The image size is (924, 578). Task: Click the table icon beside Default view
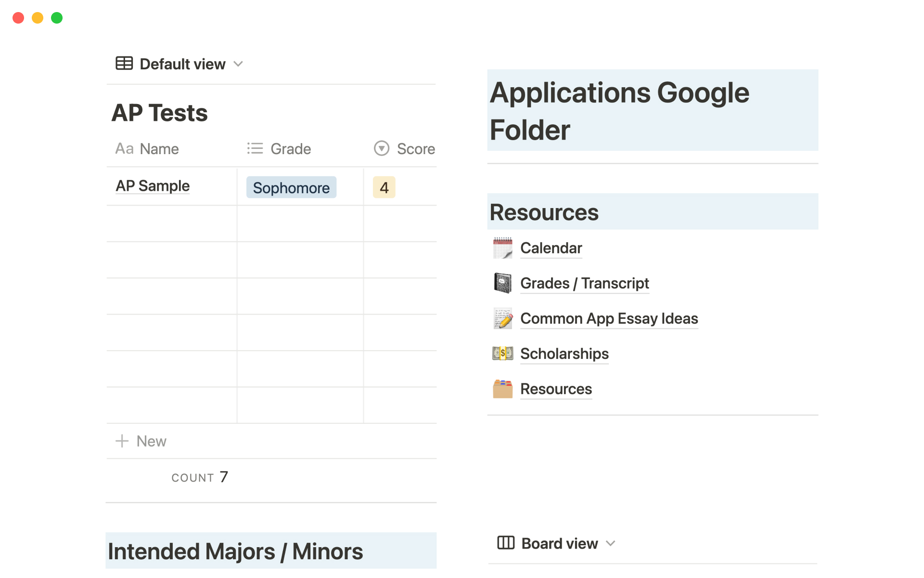[124, 64]
